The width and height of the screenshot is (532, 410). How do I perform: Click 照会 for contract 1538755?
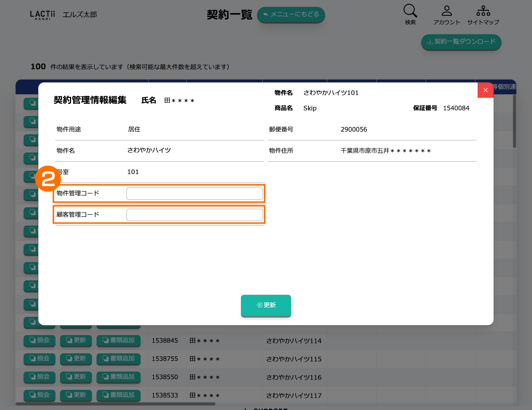point(40,358)
